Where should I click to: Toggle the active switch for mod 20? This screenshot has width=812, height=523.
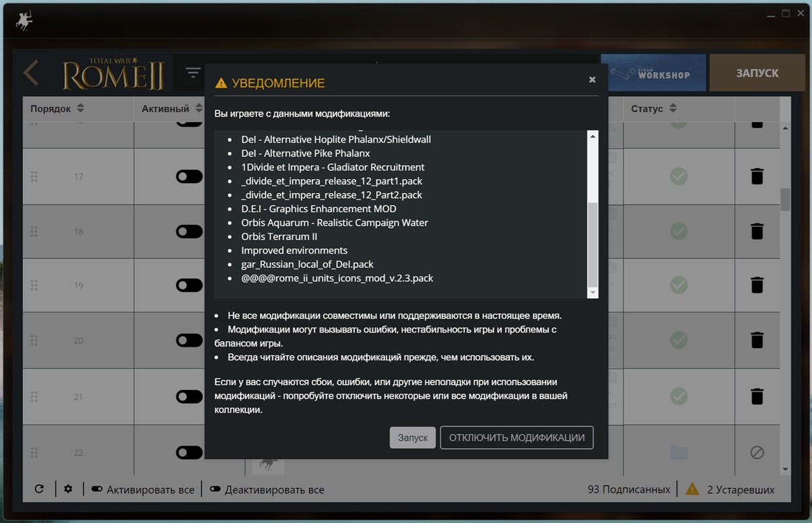(x=189, y=341)
